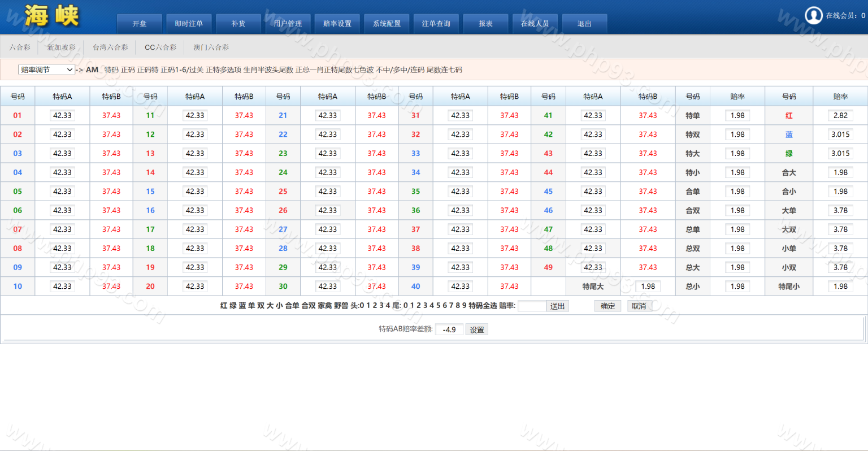Image resolution: width=868 pixels, height=451 pixels.
Task: Open the 赔率设置 menu tab
Action: [x=337, y=24]
